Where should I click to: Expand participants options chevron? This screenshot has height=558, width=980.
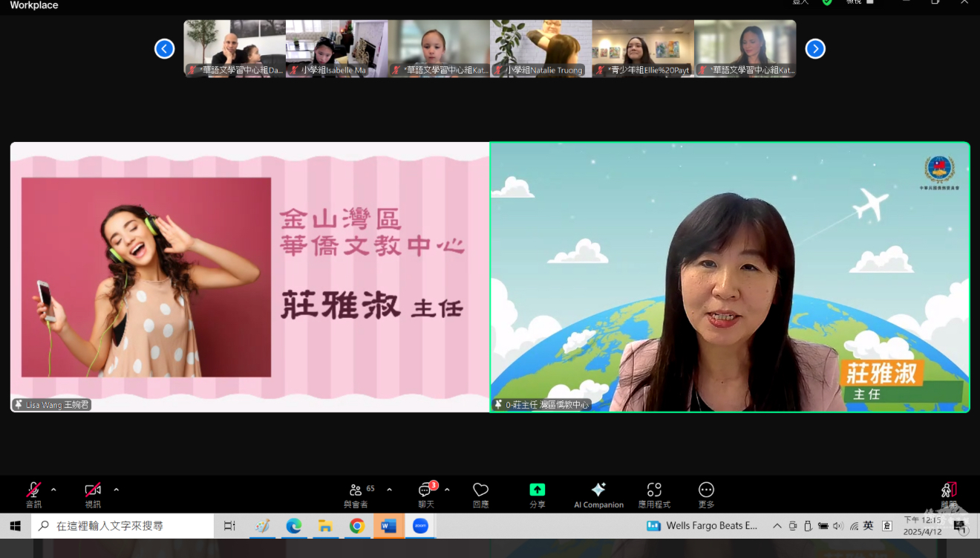click(389, 490)
